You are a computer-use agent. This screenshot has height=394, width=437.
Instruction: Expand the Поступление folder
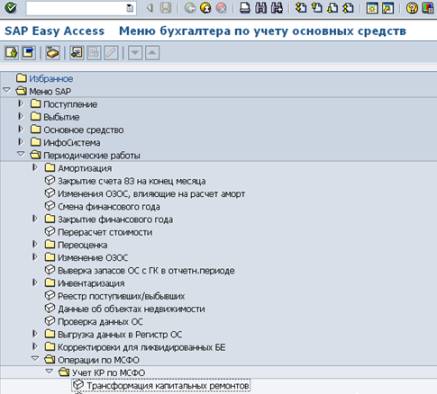click(x=21, y=104)
